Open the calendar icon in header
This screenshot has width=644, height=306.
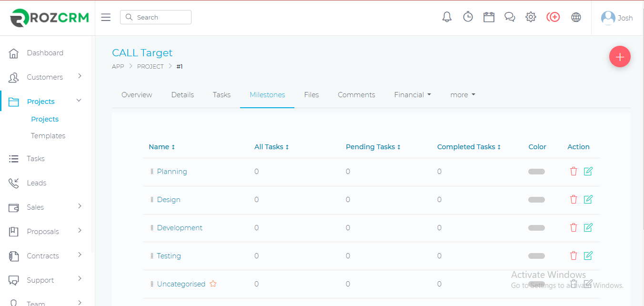489,17
